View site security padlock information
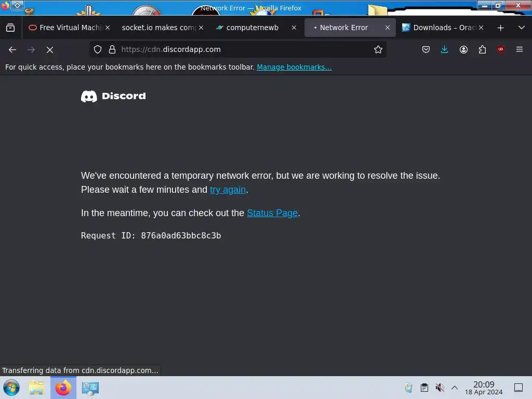The width and height of the screenshot is (532, 399). 112,49
